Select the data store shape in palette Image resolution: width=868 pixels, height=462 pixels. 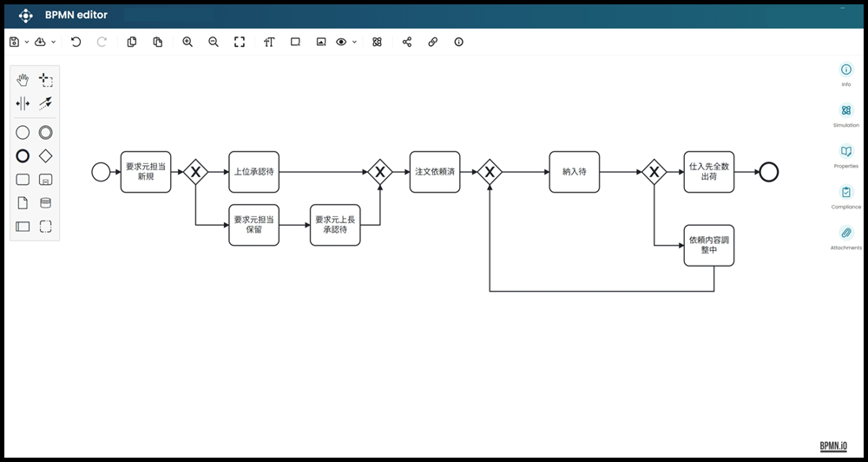(46, 203)
